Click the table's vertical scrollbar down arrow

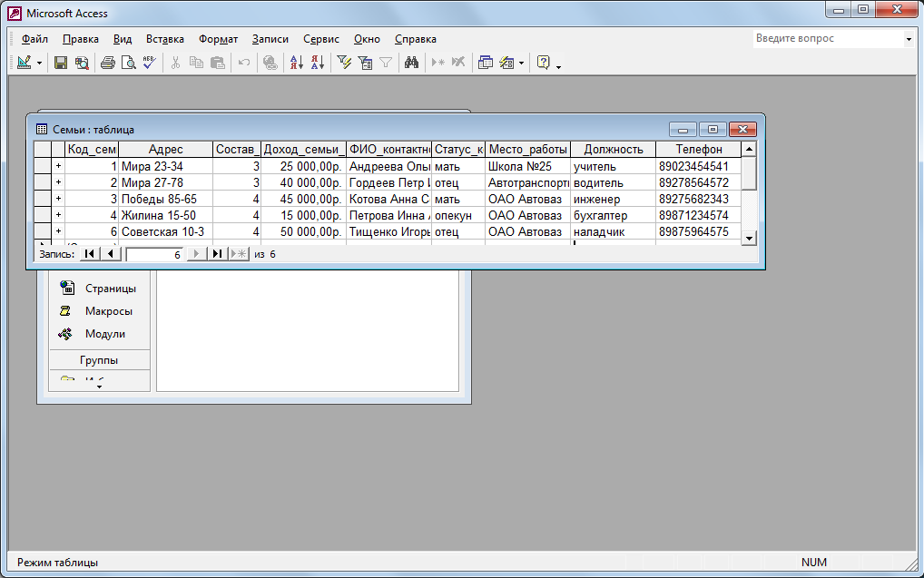[749, 237]
